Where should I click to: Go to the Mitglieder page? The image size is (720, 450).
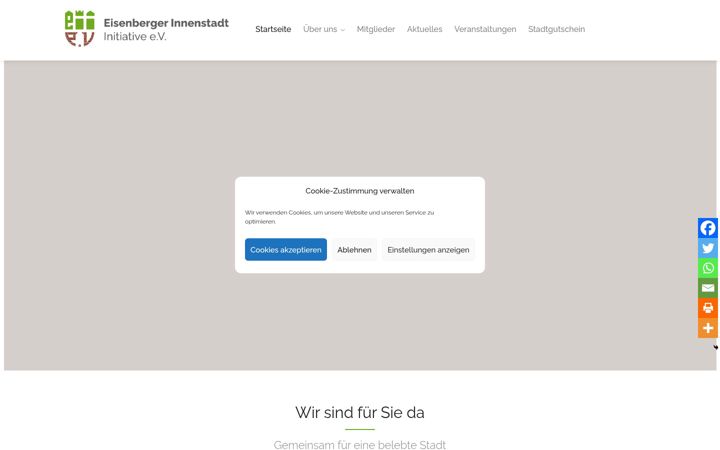pyautogui.click(x=376, y=29)
